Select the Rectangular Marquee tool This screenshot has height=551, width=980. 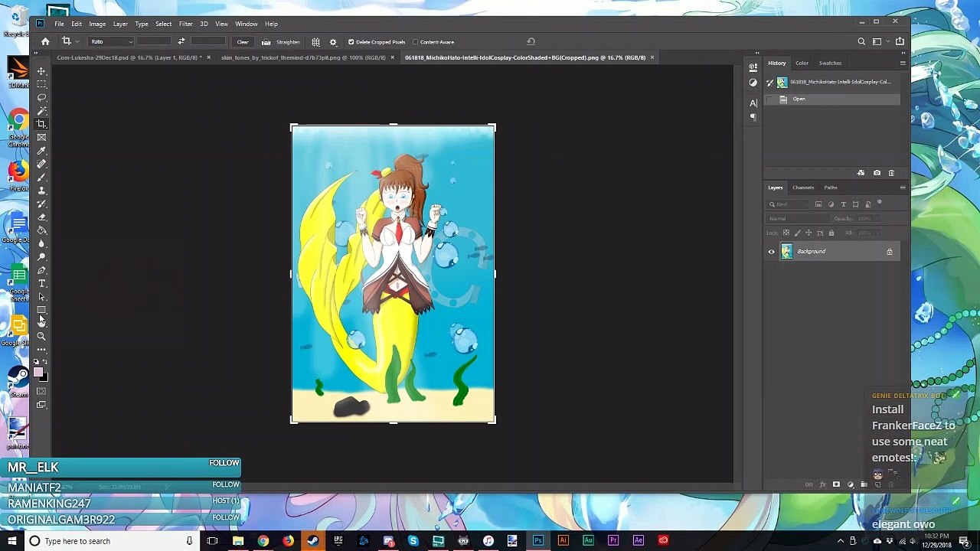[41, 84]
